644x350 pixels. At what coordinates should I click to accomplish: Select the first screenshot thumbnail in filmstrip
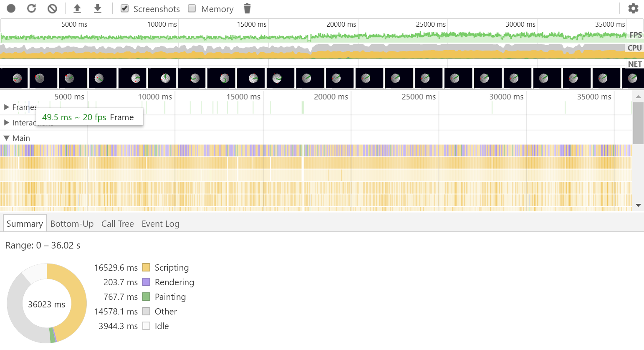[14, 78]
